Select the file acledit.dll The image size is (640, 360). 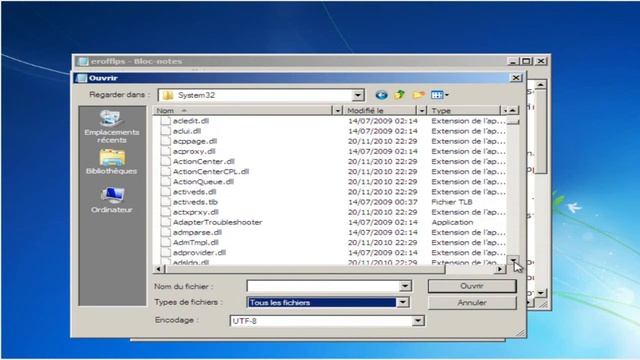191,121
